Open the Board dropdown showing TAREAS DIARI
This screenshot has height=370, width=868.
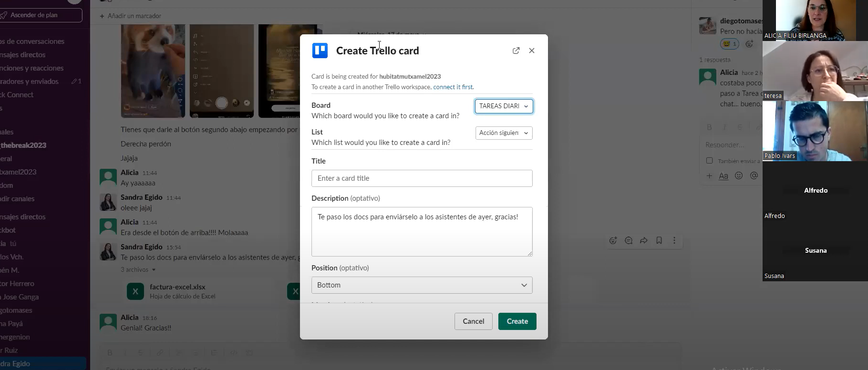(x=504, y=106)
